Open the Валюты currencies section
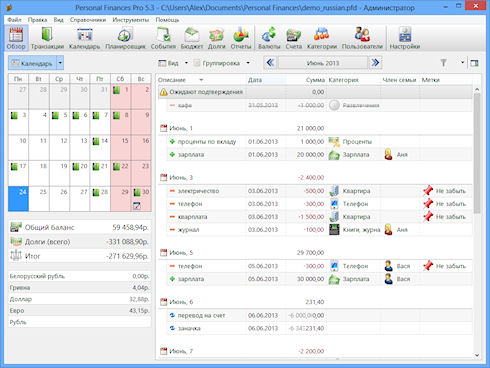The height and width of the screenshot is (368, 490). click(x=269, y=38)
